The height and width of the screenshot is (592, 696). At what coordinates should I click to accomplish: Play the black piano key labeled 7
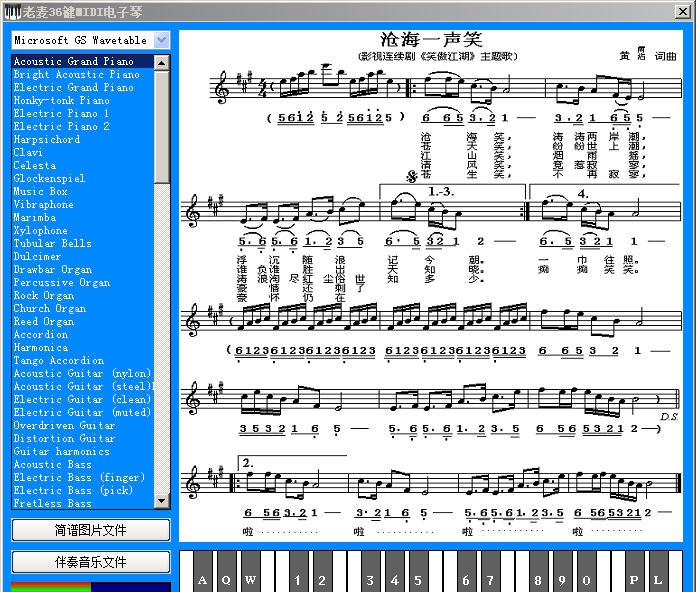point(490,571)
